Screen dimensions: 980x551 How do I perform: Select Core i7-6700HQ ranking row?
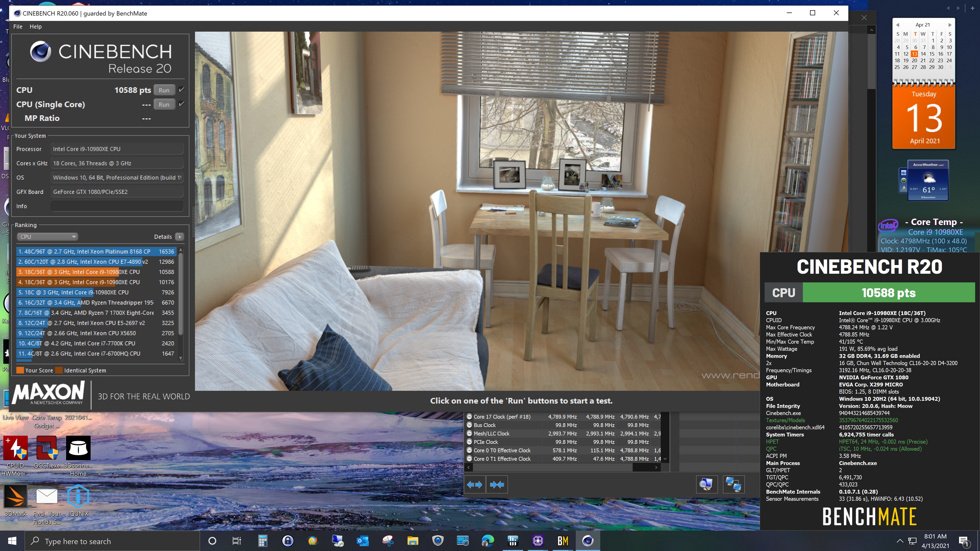tap(96, 354)
